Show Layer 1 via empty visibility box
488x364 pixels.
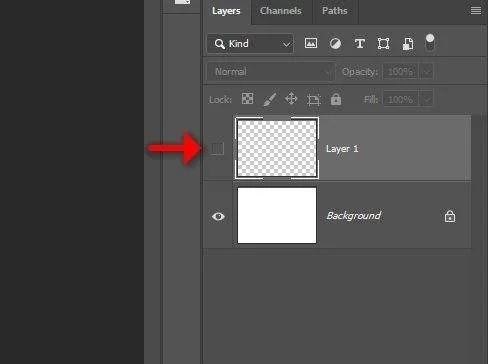pos(218,149)
